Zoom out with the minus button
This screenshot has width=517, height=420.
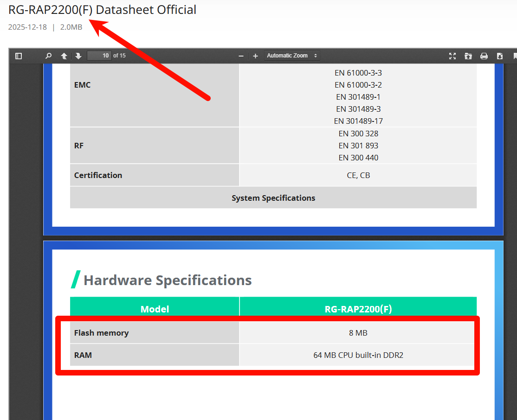(241, 56)
